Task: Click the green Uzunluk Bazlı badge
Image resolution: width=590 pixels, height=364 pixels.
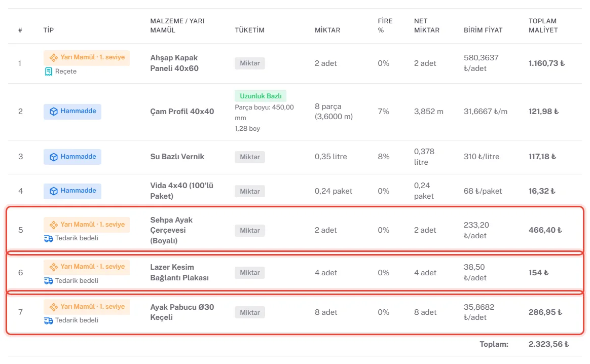Action: 261,96
